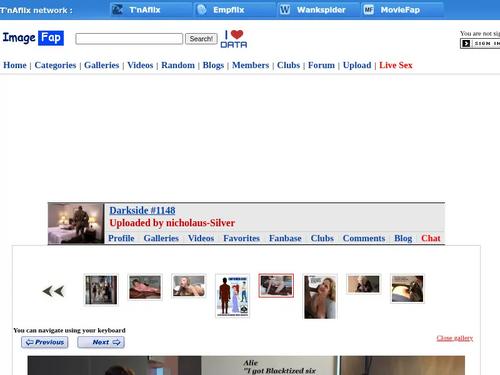The height and width of the screenshot is (375, 500).
Task: Open the Categories menu item
Action: pos(55,65)
